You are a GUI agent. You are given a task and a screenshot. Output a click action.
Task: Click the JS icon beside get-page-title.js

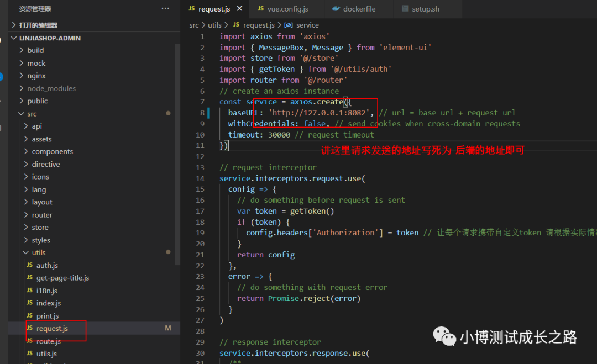pyautogui.click(x=30, y=277)
